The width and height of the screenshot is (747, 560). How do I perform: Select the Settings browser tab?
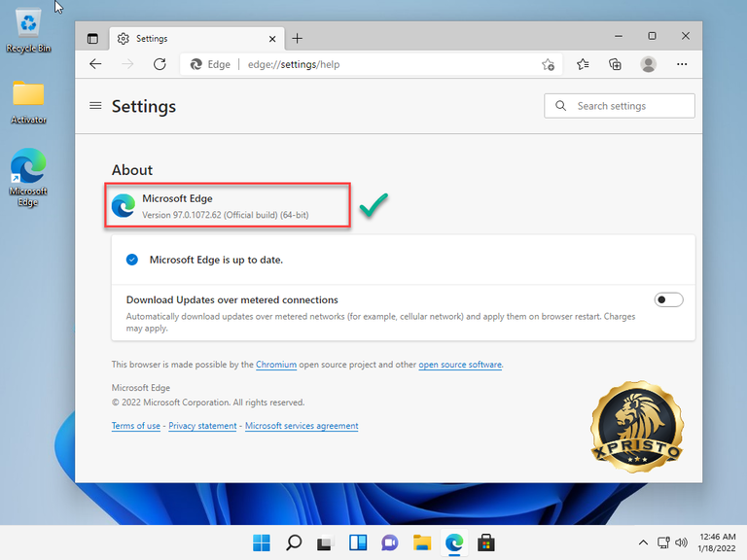tap(196, 39)
